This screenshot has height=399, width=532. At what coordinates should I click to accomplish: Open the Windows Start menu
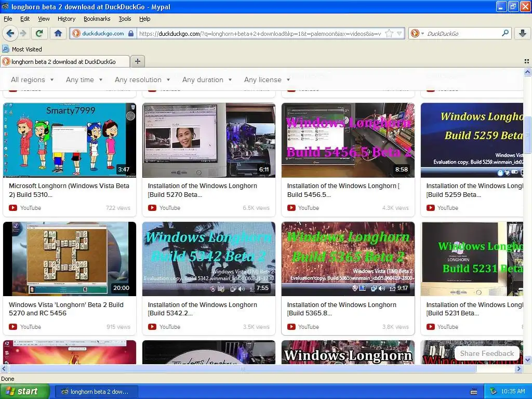coord(24,392)
